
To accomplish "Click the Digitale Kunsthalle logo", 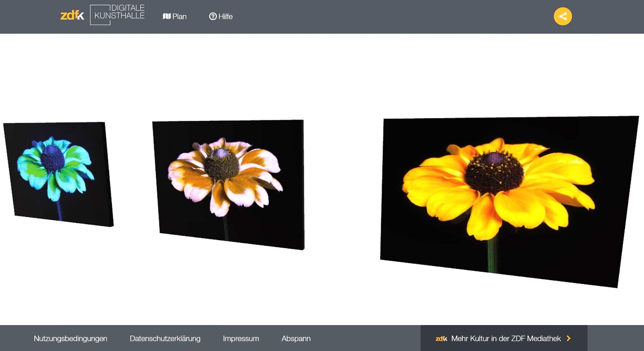I will [x=118, y=15].
